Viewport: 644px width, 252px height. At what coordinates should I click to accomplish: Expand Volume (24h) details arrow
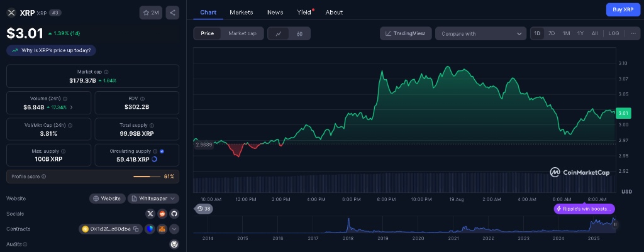coord(72,107)
